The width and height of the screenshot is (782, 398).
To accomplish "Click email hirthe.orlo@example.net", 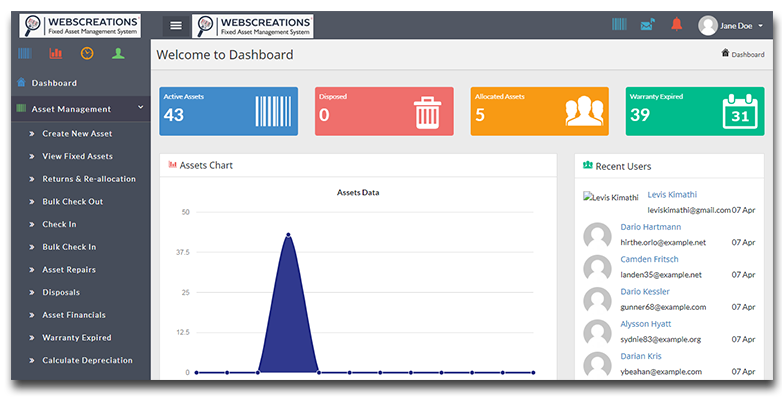I will point(663,242).
